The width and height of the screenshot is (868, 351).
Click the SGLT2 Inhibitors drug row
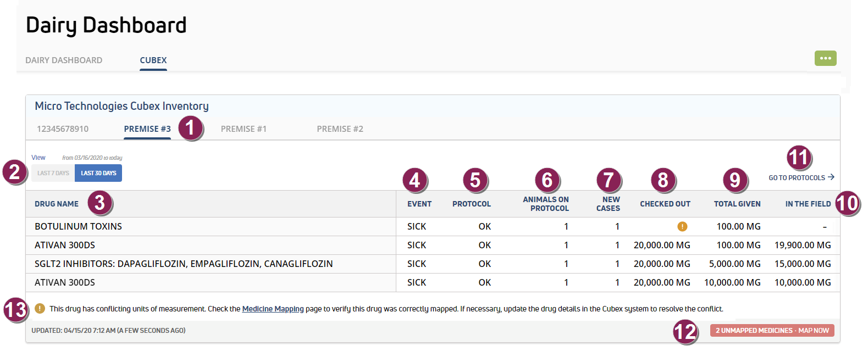184,264
